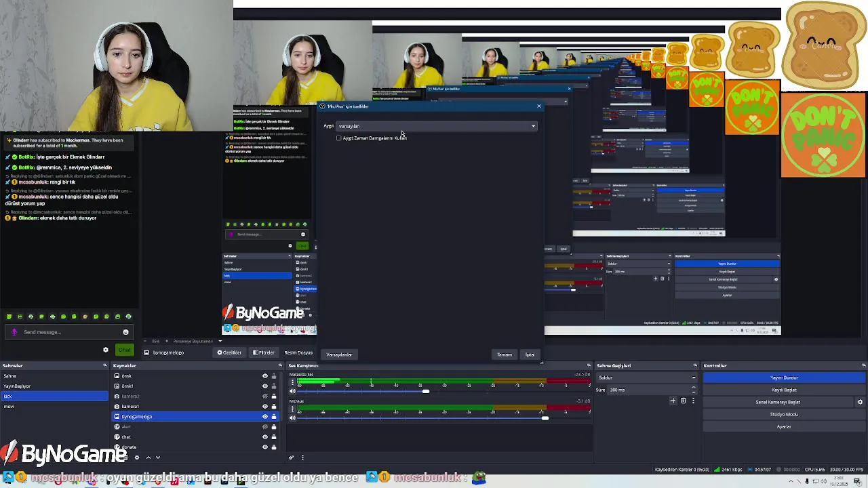
Task: Close the Mic/Aux properties dialog
Action: (x=539, y=106)
